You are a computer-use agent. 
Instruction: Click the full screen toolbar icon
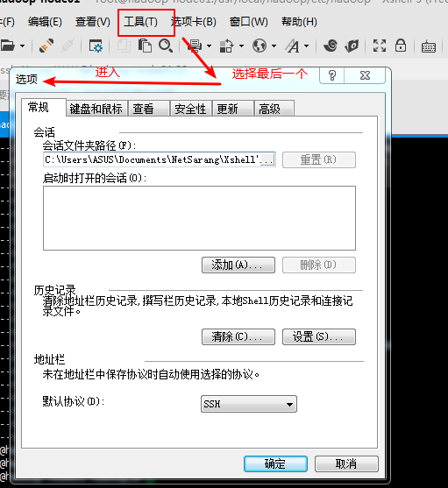[380, 46]
